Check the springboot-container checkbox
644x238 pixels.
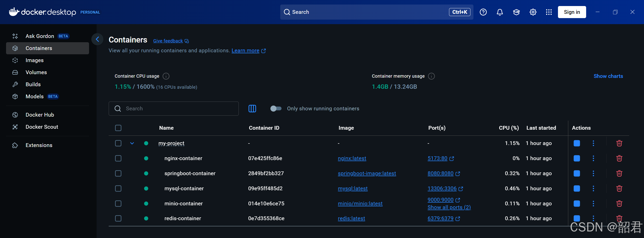point(118,173)
